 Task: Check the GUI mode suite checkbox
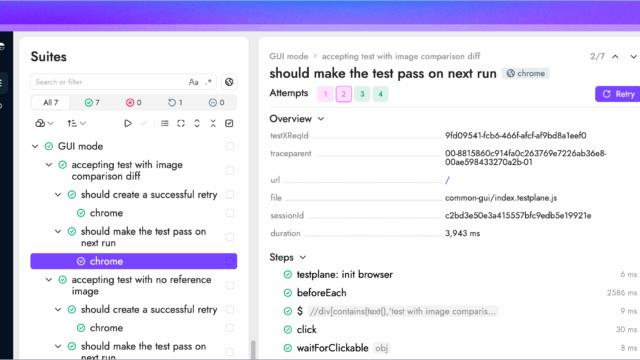click(230, 146)
